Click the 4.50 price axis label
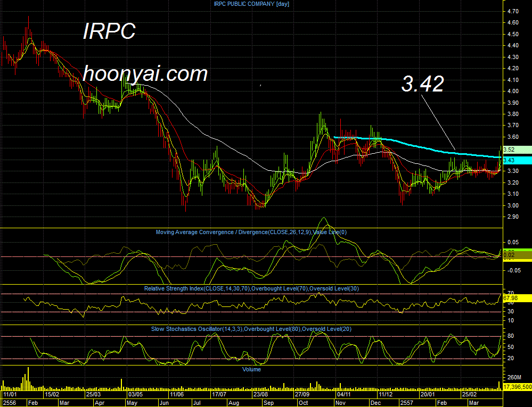Image resolution: width=532 pixels, height=407 pixels. [513, 34]
